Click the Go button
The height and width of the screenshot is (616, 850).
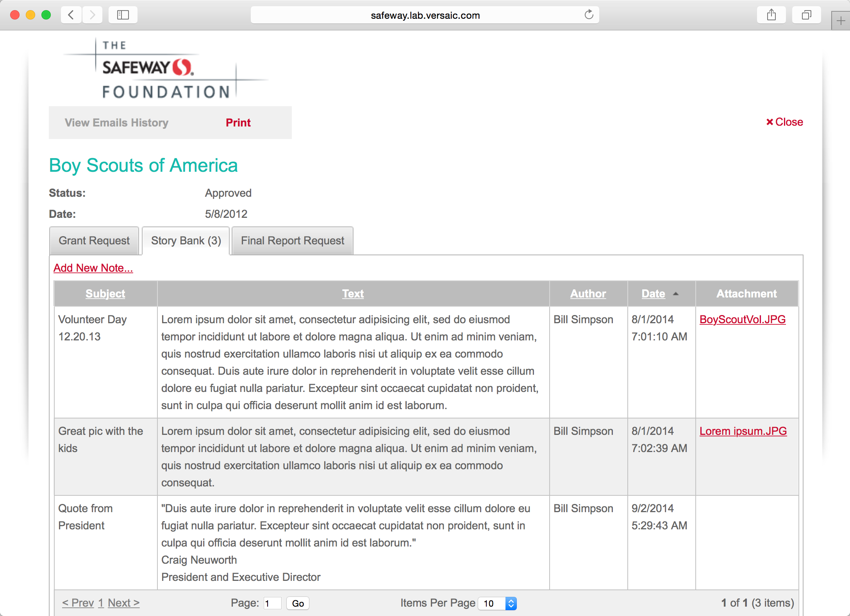click(298, 603)
